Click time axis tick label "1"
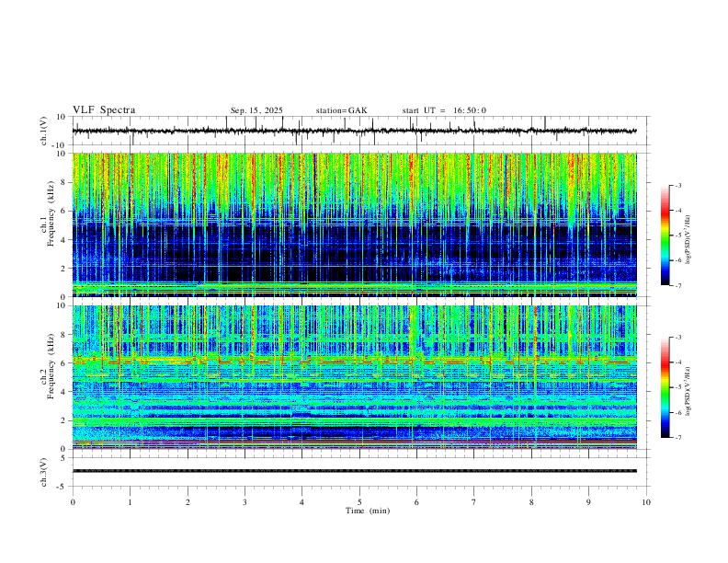Screen dimensions: 728x563 (x=131, y=502)
